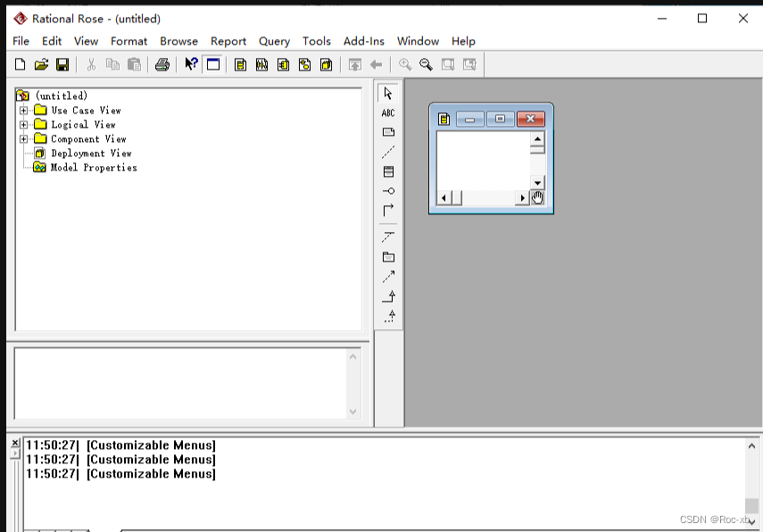The image size is (763, 532).
Task: Choose the Association Class tool
Action: [388, 237]
